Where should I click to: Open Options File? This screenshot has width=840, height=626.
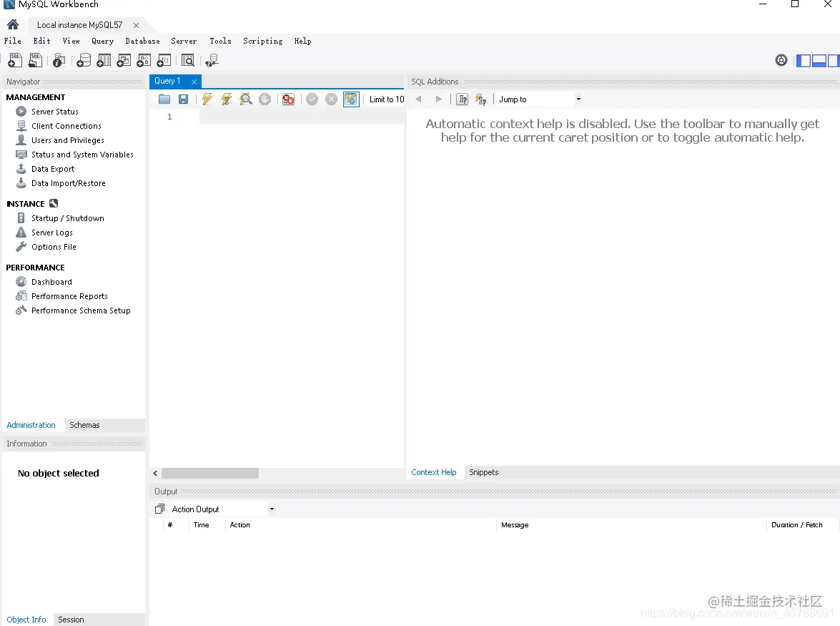click(x=54, y=247)
